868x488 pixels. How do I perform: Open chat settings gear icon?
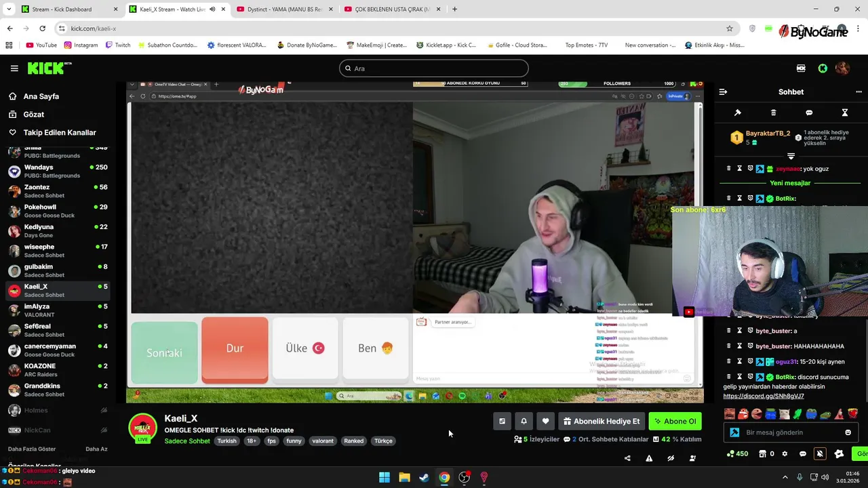[x=785, y=454]
